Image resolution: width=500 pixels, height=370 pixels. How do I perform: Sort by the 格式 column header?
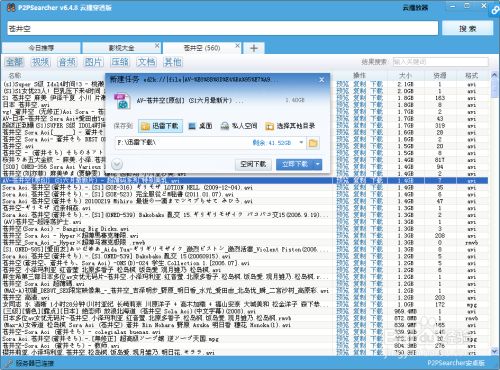[471, 76]
